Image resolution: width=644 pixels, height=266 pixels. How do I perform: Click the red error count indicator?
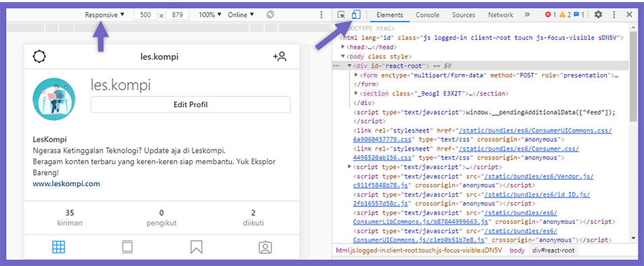coord(550,15)
